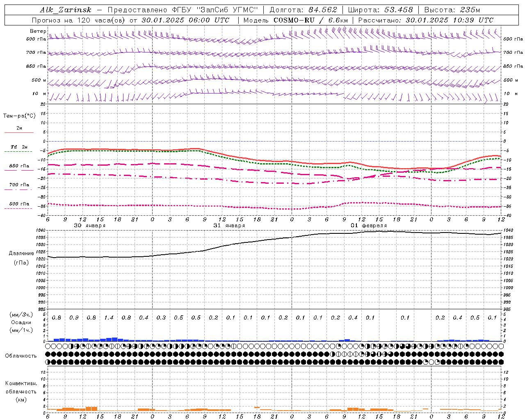Click '(мм/3ч.)' precipitation unit label
The height and width of the screenshot is (420, 525).
tap(21, 315)
